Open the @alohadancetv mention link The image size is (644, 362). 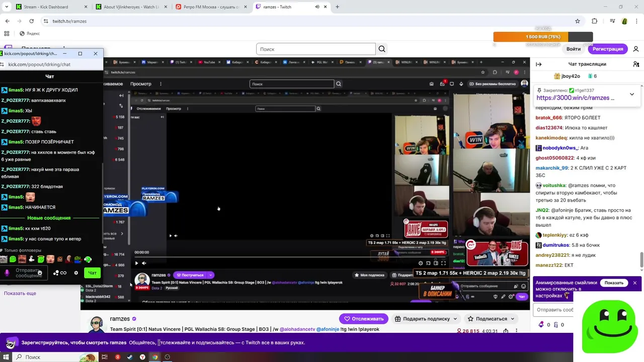[x=297, y=329]
